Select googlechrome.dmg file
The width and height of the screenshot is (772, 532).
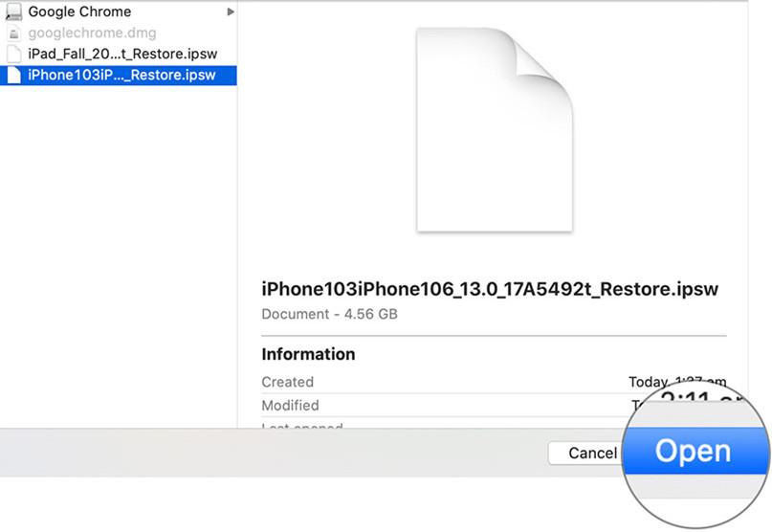[x=119, y=33]
